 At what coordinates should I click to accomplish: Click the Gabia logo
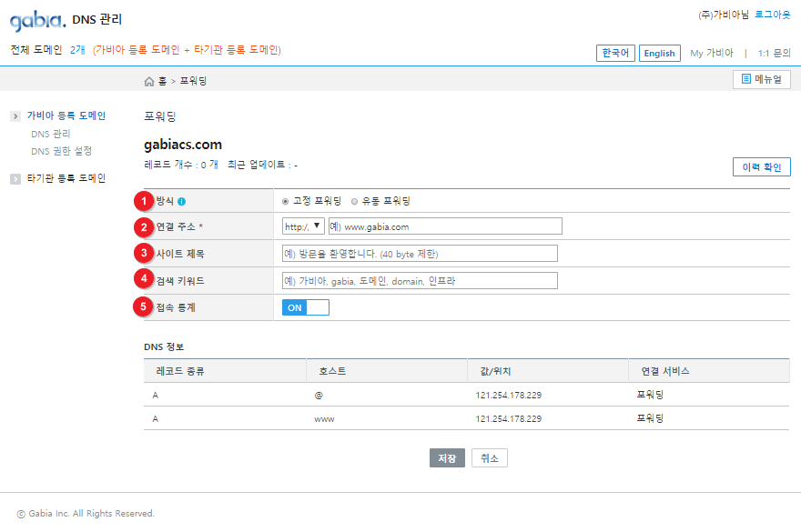(x=38, y=20)
